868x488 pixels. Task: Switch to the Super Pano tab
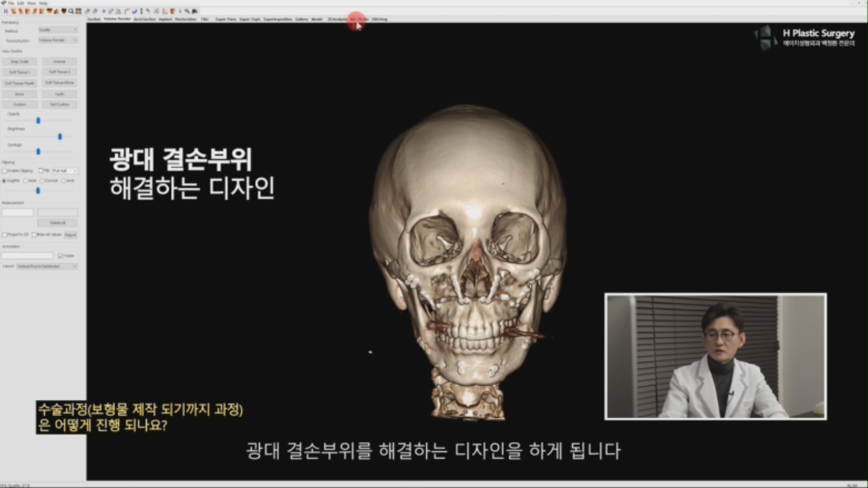click(226, 19)
